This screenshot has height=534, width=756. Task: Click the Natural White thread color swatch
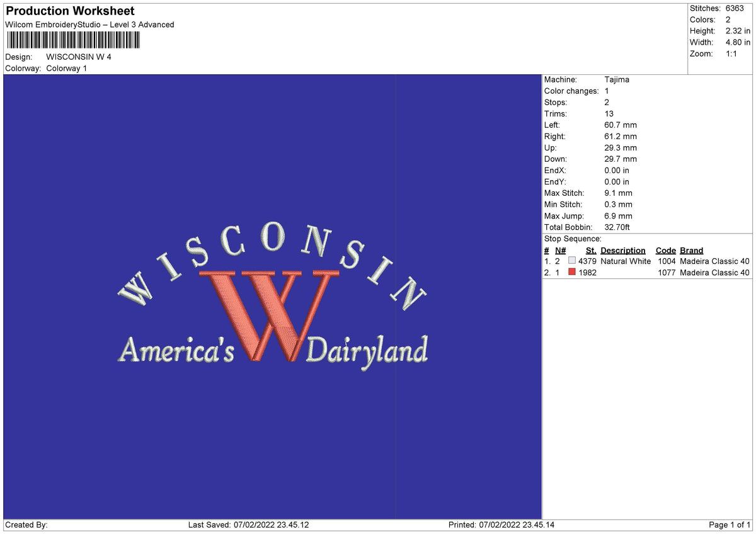coord(572,261)
